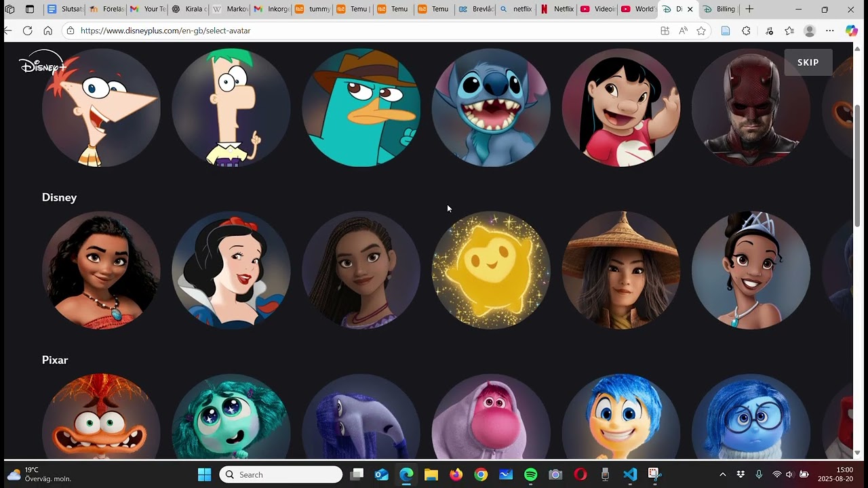Open the Edge workspaces icon
This screenshot has width=868, height=488.
(9, 9)
